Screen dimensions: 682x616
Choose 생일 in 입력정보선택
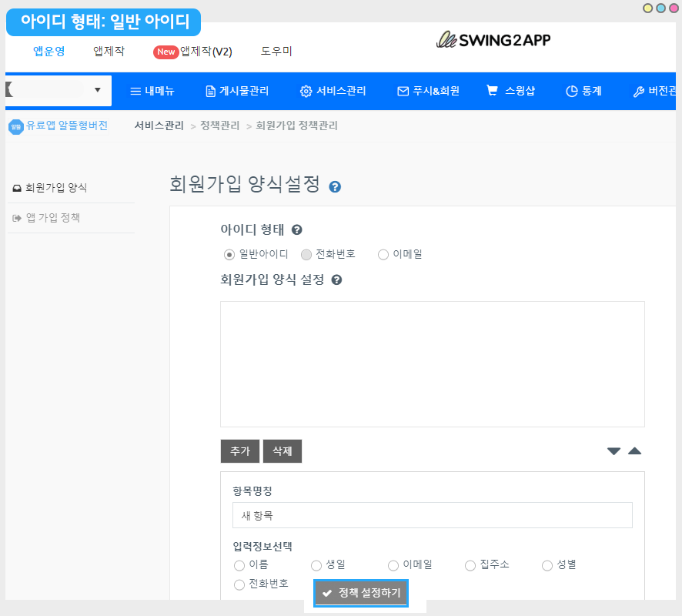(x=316, y=566)
